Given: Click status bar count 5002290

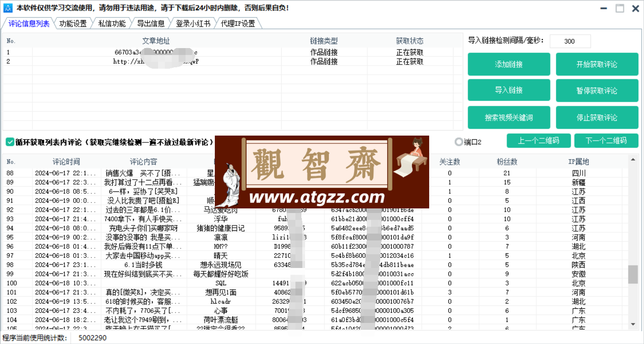Looking at the screenshot, I should point(93,338).
